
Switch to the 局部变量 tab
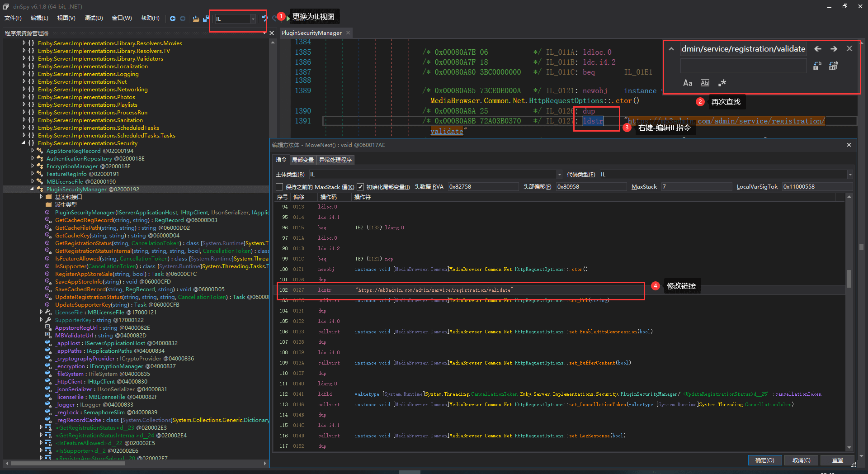pos(302,160)
